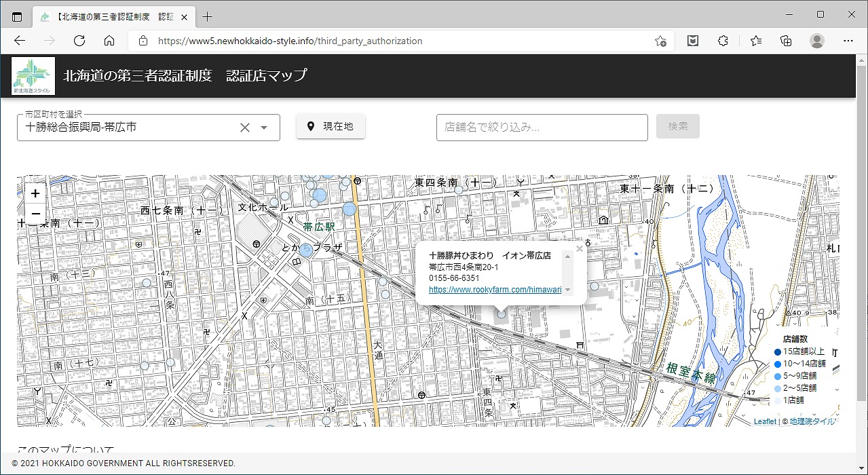Zoom out on the map
Screen dimensions: 868x475
pos(35,214)
